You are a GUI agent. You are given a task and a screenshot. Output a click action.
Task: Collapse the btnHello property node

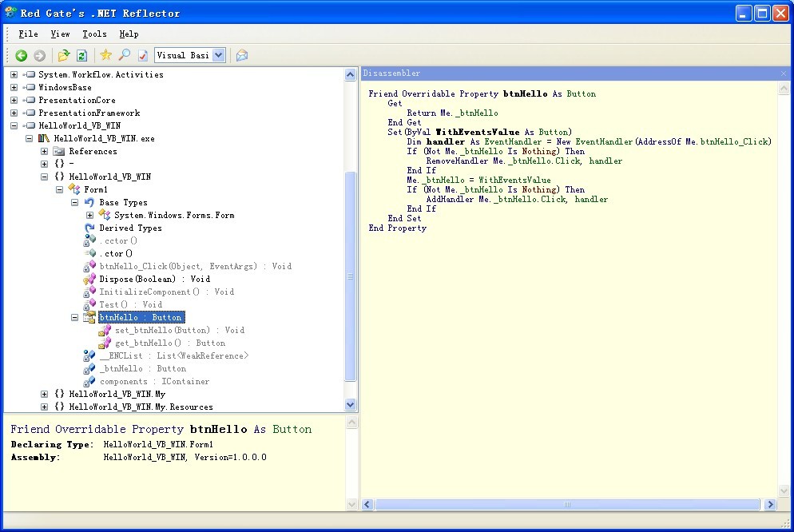[75, 317]
